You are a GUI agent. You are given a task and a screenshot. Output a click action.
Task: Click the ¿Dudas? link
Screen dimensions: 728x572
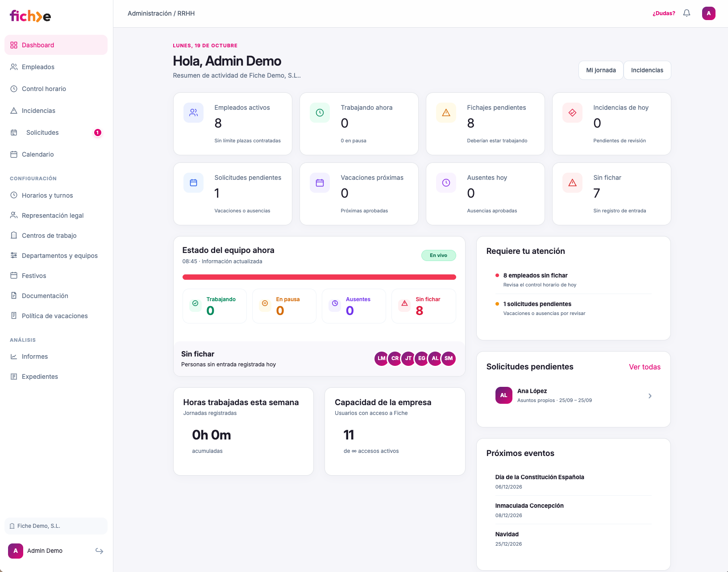point(664,13)
